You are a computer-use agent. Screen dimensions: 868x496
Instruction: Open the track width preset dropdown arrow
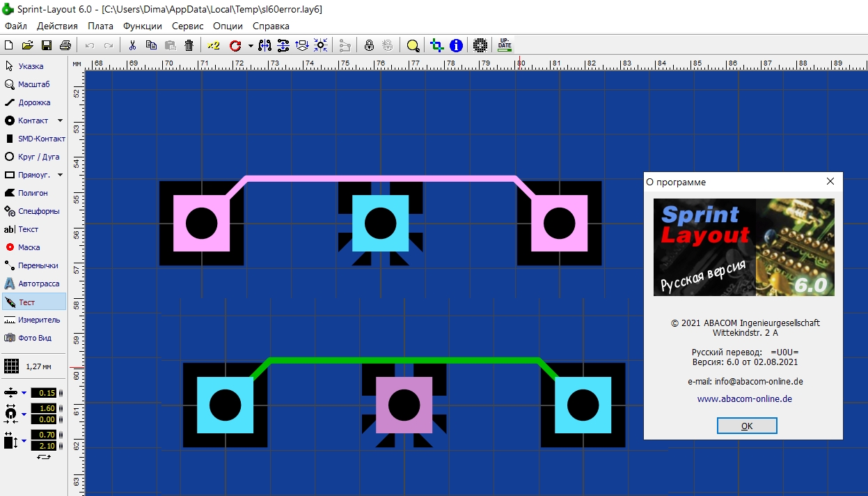[24, 393]
